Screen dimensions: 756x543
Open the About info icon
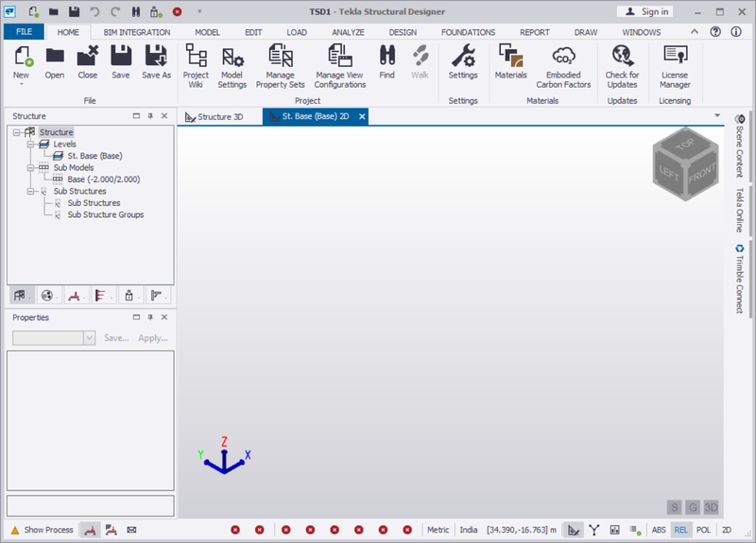click(736, 32)
